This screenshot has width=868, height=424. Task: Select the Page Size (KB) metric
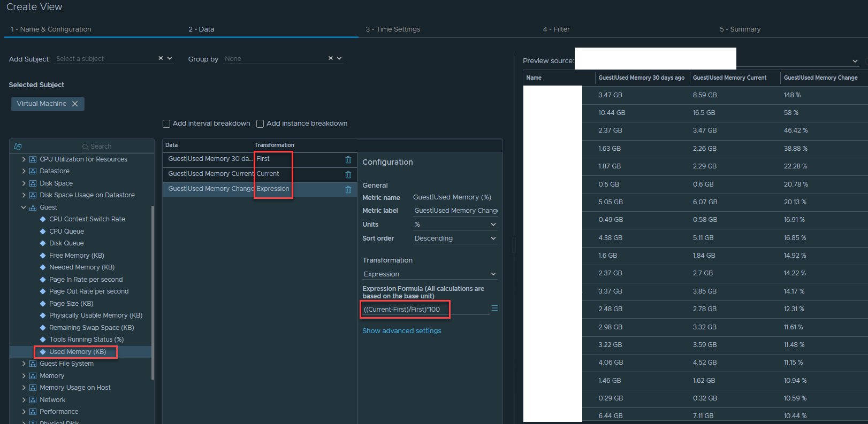[x=71, y=304]
